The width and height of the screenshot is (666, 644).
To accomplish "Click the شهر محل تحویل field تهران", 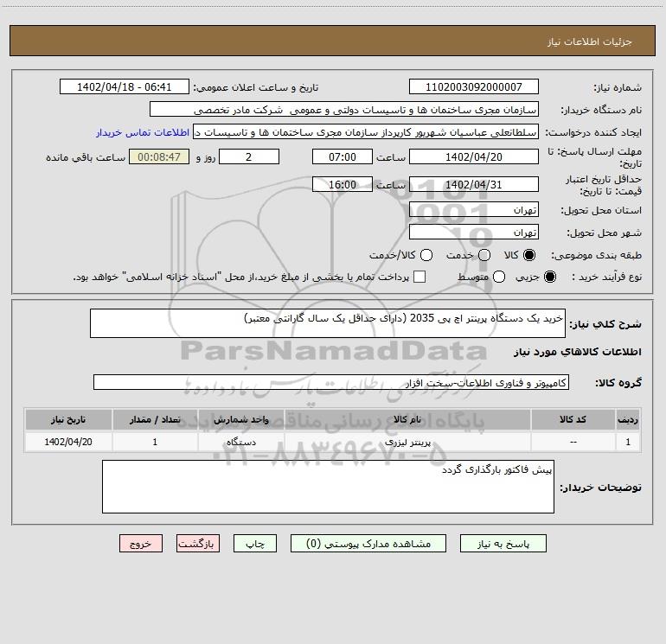I will click(474, 232).
